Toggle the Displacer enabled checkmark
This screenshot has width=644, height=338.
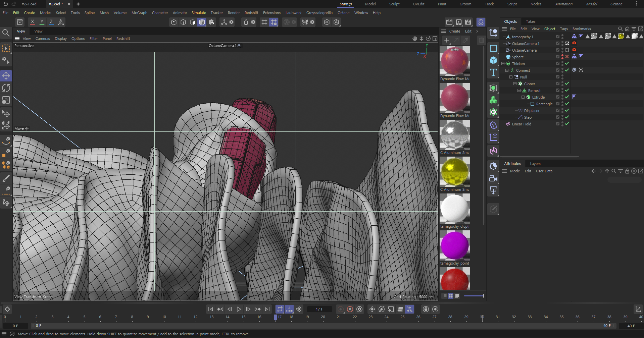[567, 110]
